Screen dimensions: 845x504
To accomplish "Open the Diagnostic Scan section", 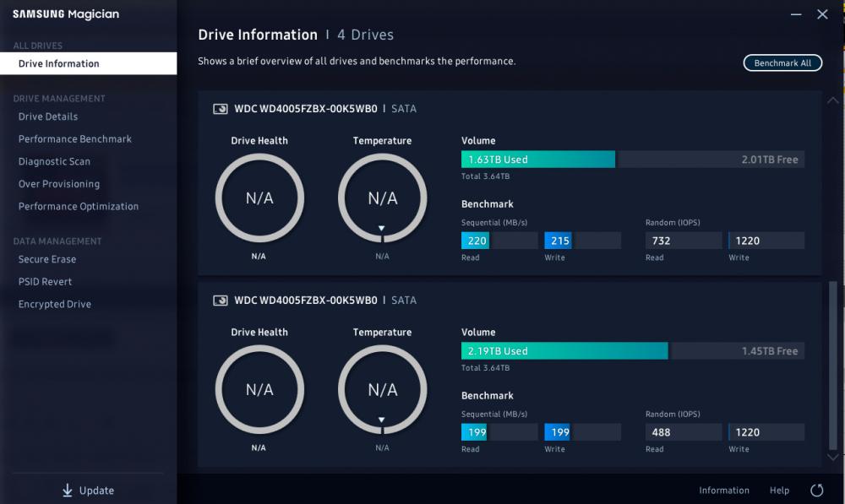I will point(54,161).
